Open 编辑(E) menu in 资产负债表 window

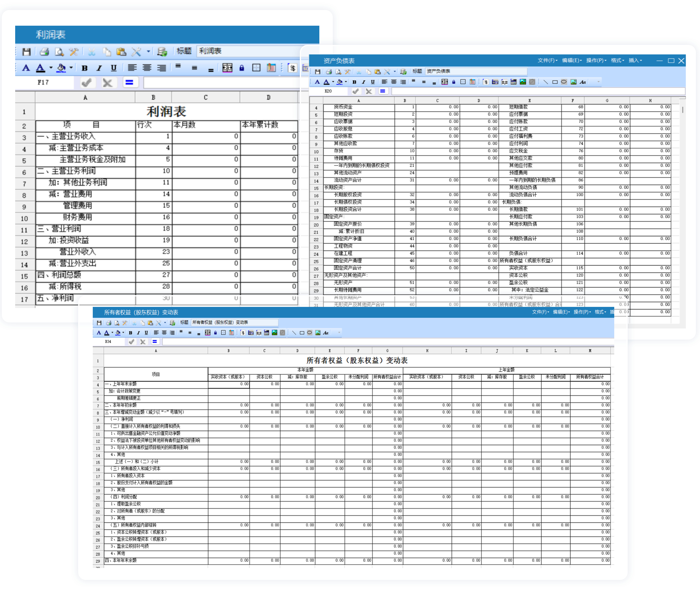pos(572,60)
